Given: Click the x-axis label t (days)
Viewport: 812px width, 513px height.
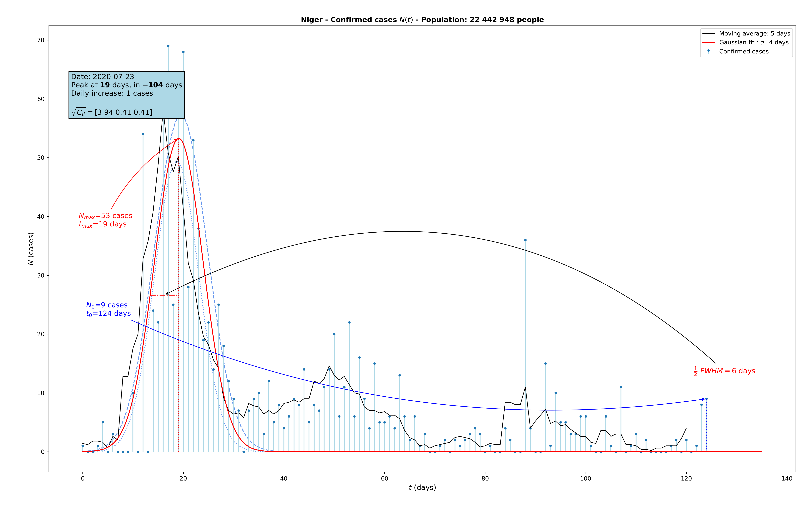Looking at the screenshot, I should (422, 488).
